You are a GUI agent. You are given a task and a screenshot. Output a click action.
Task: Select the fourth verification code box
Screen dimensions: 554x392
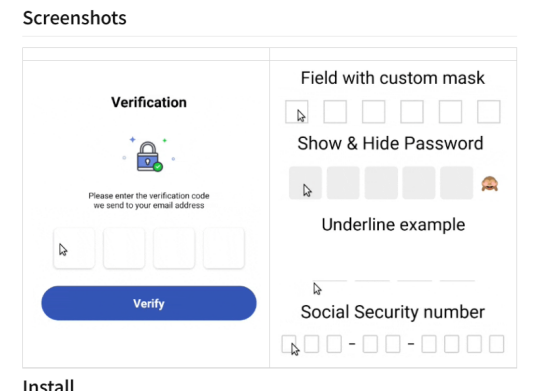tap(224, 248)
